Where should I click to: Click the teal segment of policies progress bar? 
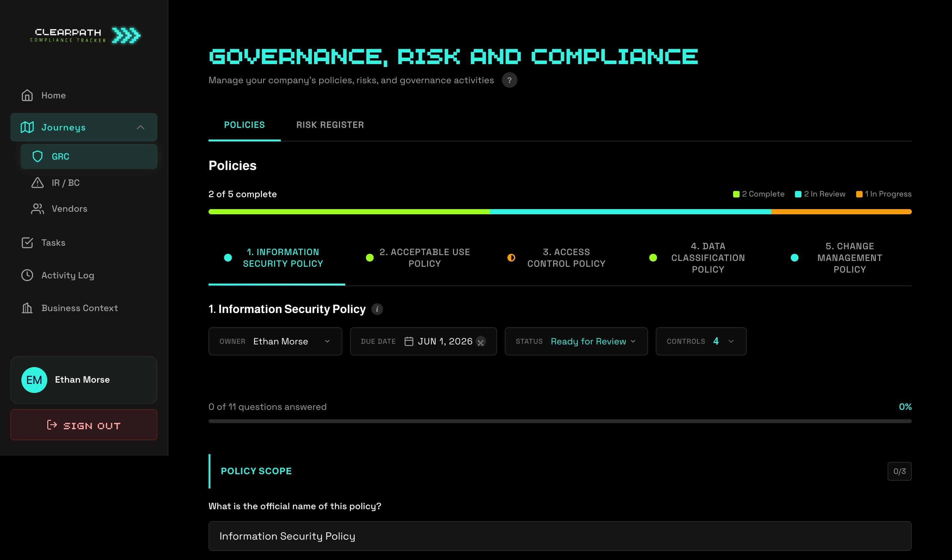630,212
